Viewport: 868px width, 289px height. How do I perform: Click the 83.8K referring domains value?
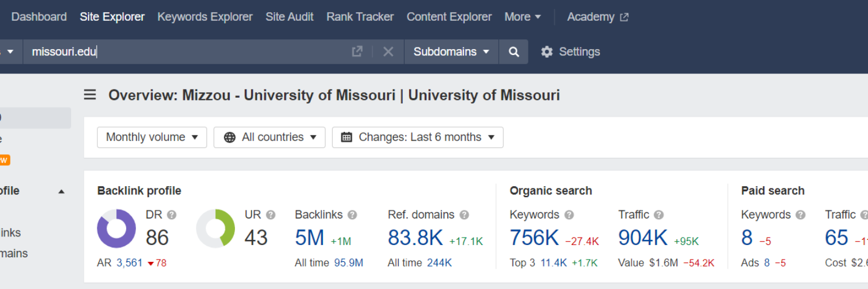pyautogui.click(x=415, y=238)
